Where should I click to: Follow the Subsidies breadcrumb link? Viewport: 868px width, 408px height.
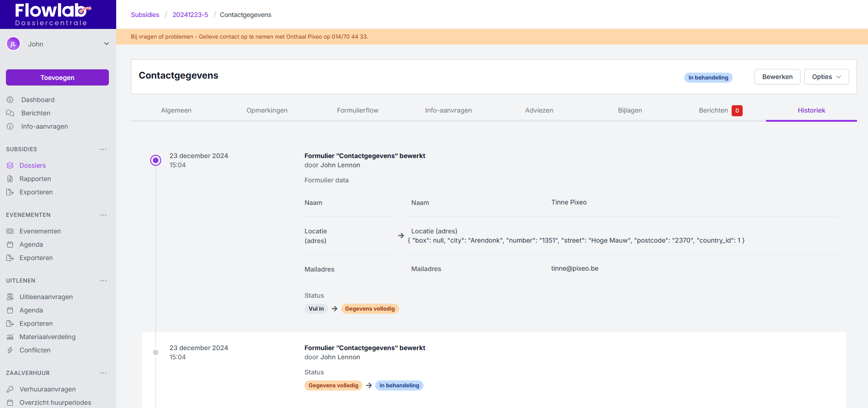145,15
